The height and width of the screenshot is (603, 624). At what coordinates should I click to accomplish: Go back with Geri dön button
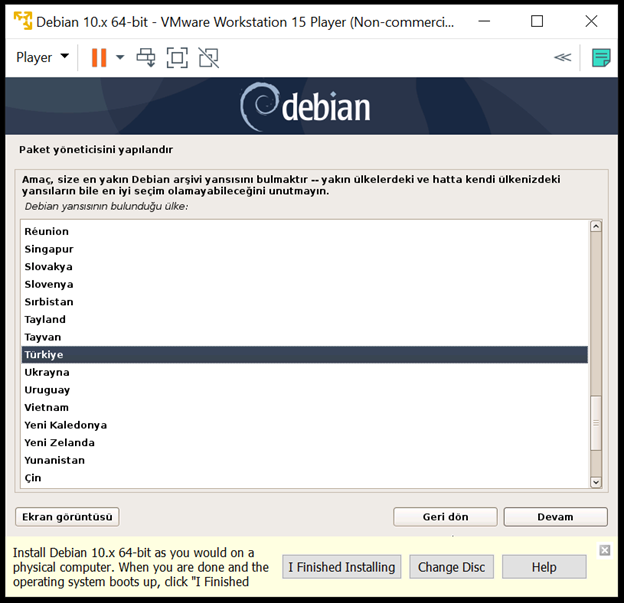pos(445,517)
